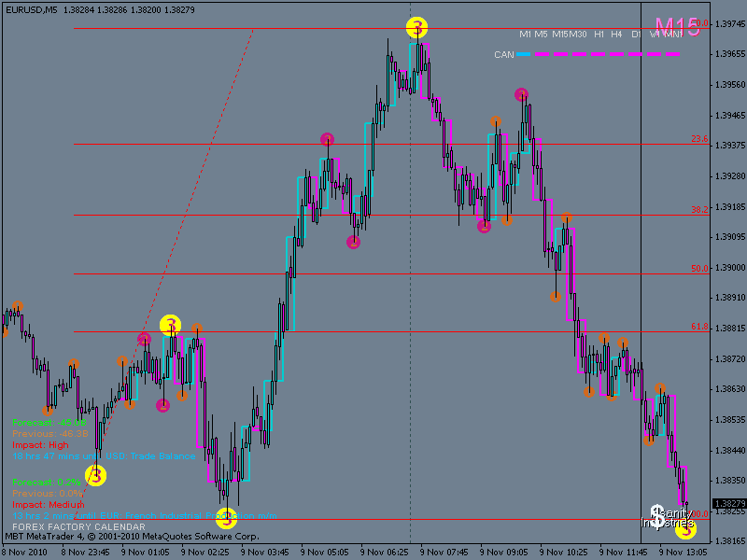Click the MBT MetaTrader 4 copyright text
This screenshot has height=560, width=747.
coord(133,537)
